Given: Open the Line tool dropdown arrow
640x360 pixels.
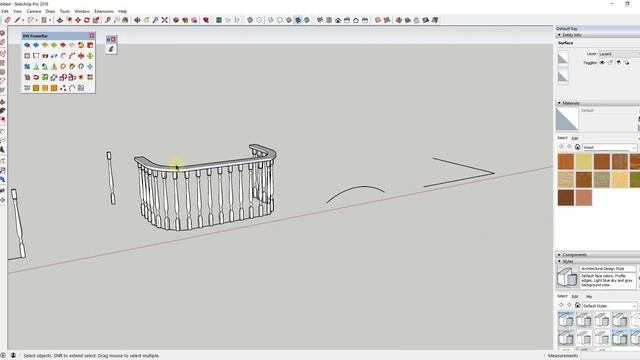Looking at the screenshot, I should tap(22, 20).
